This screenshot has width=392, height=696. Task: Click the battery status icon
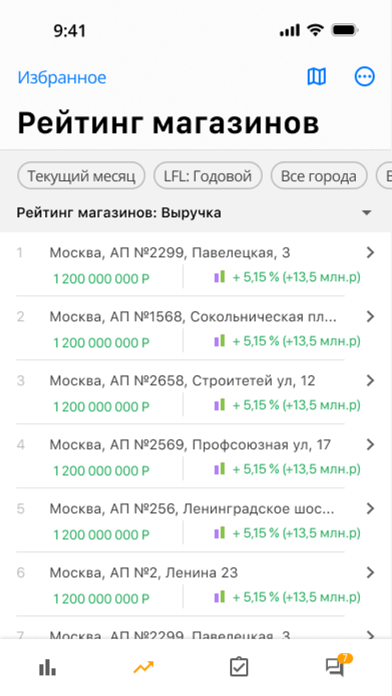coord(345,30)
